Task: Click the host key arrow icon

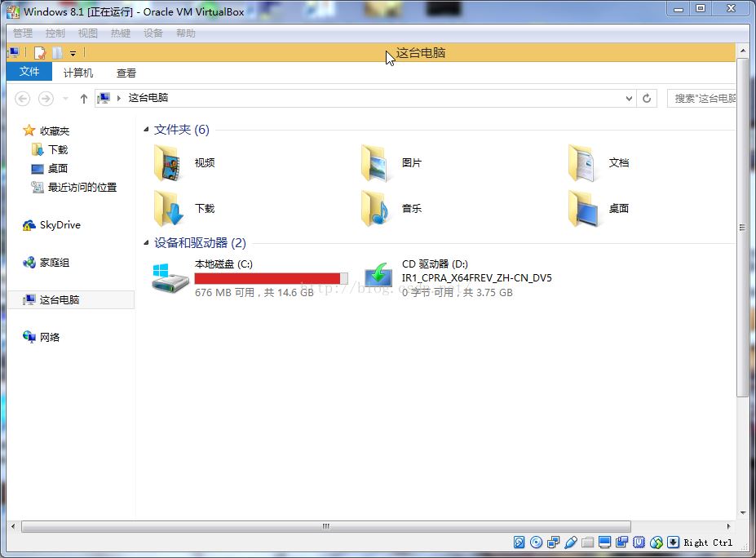Action: (673, 542)
